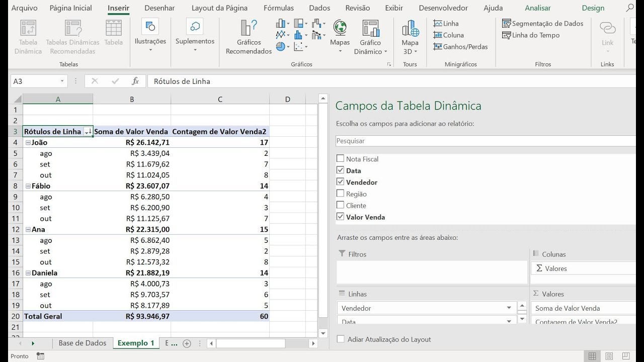644x362 pixels.
Task: Click Segmentação de Dados
Action: pos(543,24)
